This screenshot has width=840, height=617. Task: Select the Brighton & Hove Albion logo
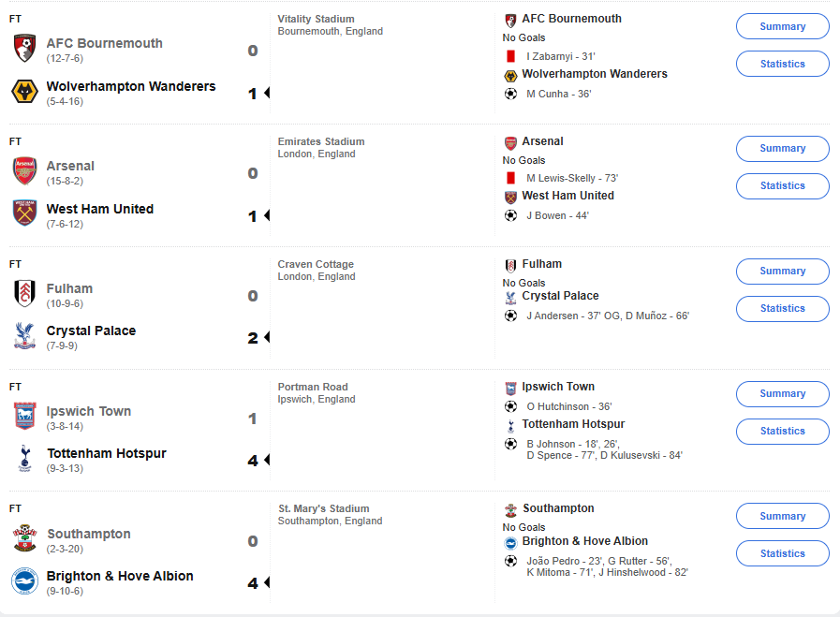pyautogui.click(x=24, y=581)
